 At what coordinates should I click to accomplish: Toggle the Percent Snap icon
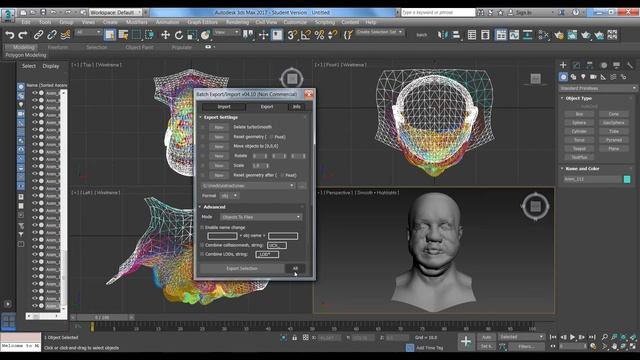[x=319, y=35]
